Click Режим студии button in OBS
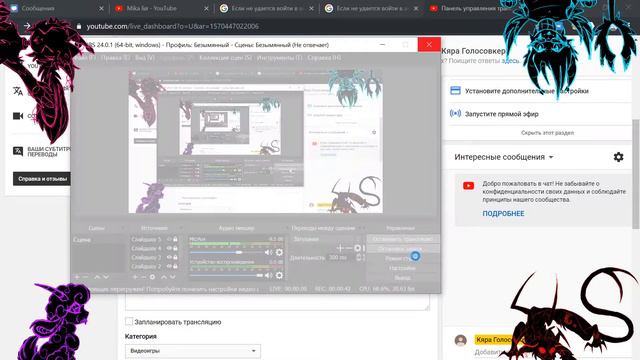Image resolution: width=640 pixels, height=360 pixels. (402, 258)
